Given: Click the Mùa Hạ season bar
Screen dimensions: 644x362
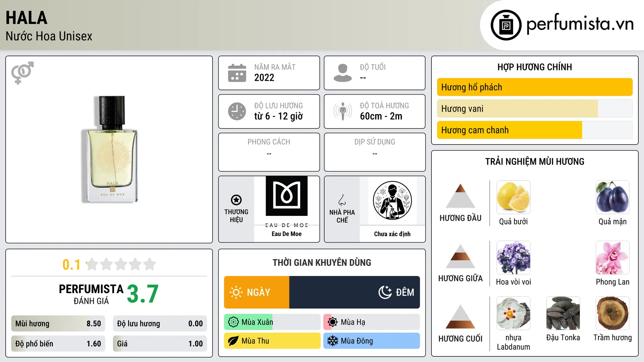Looking at the screenshot, I should tap(372, 322).
